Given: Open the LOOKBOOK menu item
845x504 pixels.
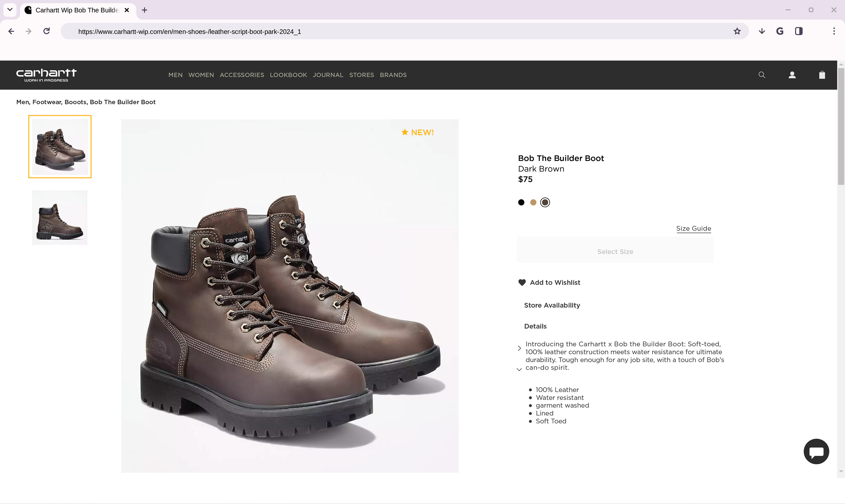Looking at the screenshot, I should pos(288,75).
